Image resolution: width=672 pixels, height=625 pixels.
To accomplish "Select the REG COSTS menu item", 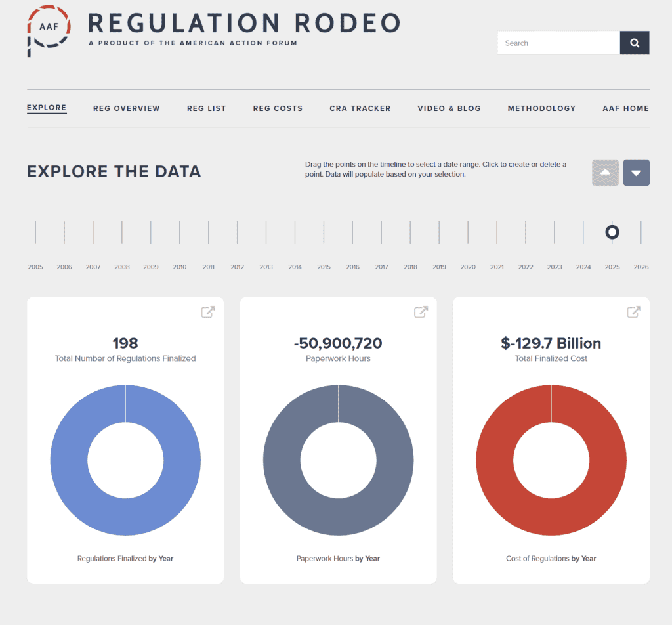I will click(278, 108).
